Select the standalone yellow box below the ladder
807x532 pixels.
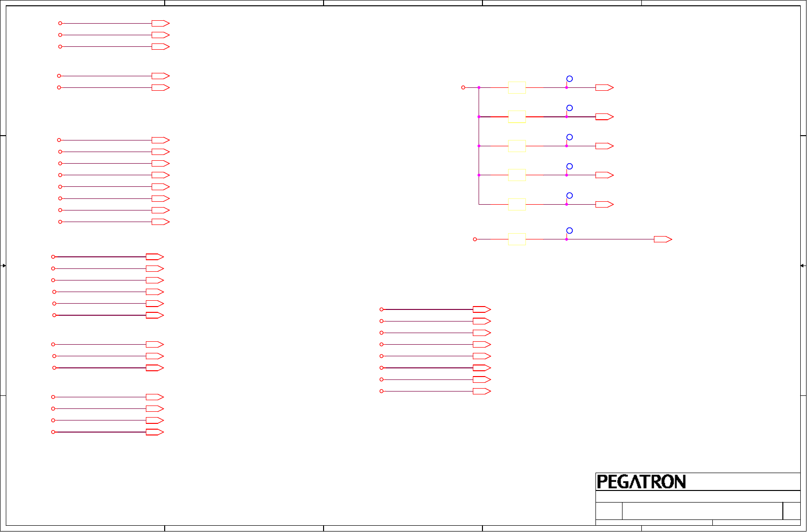[517, 239]
